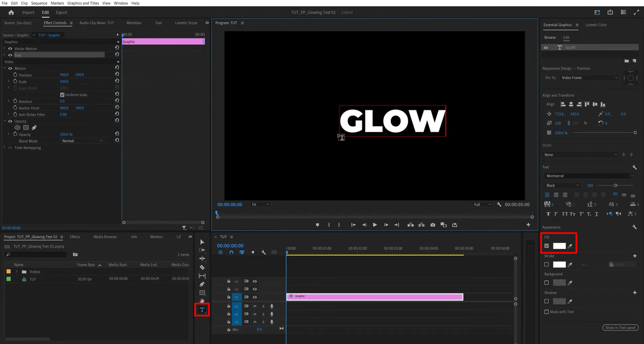Click Go to In point button

coord(353,225)
